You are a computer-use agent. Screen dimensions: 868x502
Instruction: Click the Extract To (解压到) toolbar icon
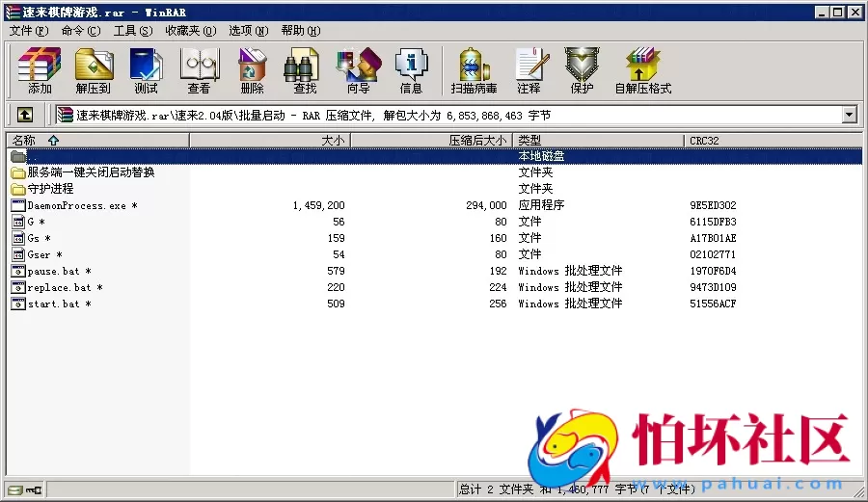[x=93, y=70]
